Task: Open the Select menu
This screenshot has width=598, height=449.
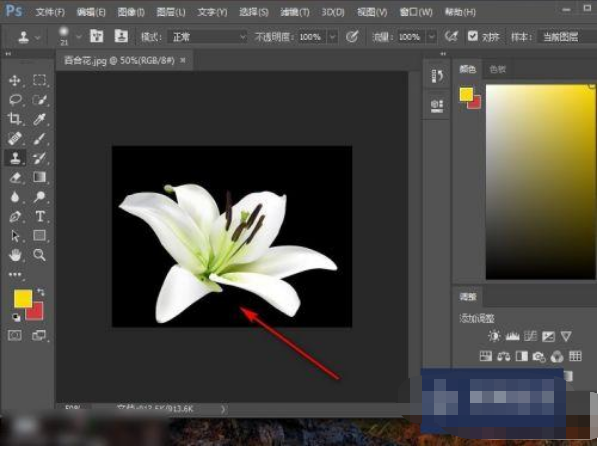Action: coord(254,12)
